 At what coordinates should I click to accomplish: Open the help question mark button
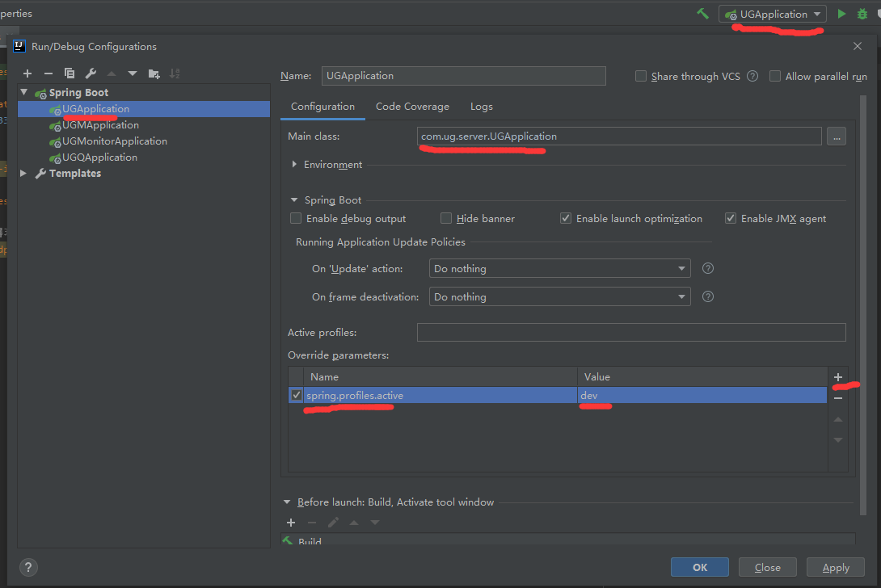28,567
